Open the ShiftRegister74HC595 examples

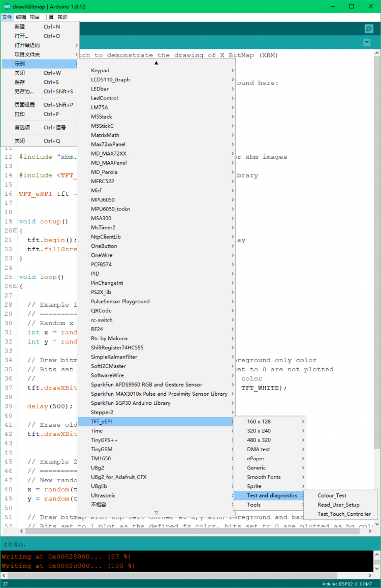coord(156,347)
